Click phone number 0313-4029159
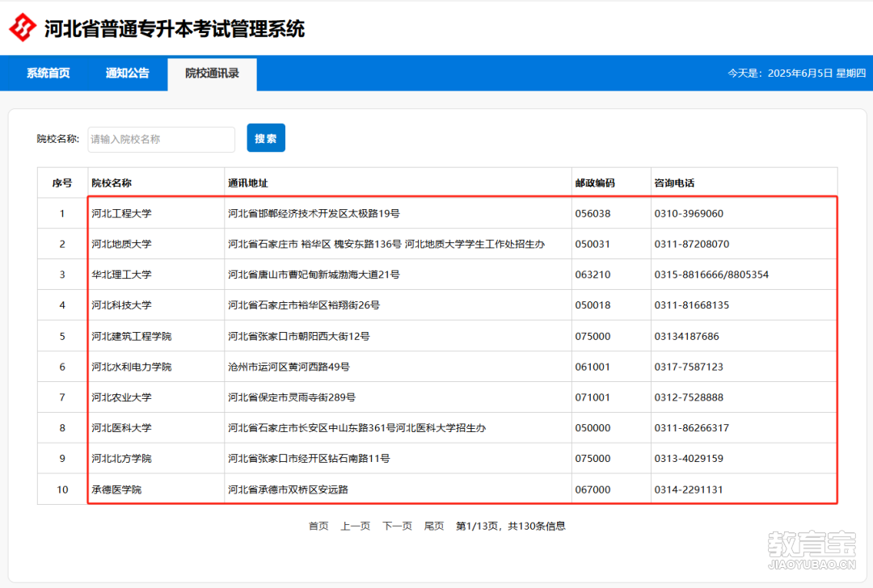Screen dimensions: 873x588 689,459
